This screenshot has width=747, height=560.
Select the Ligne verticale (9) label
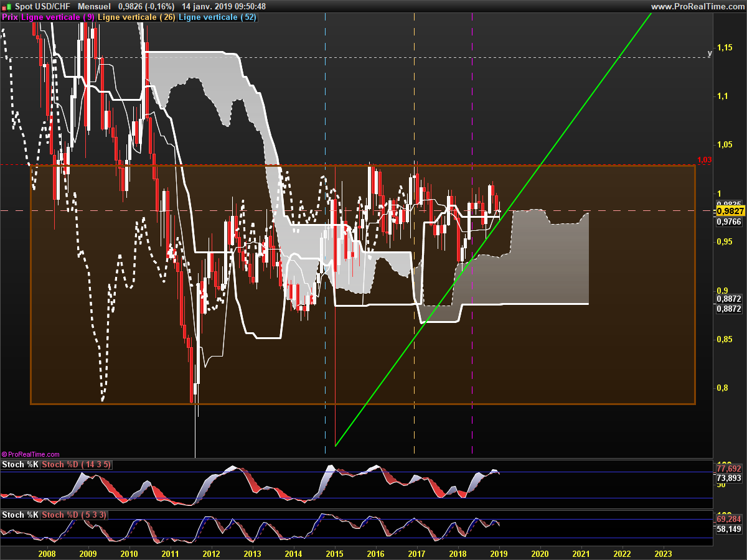point(58,17)
